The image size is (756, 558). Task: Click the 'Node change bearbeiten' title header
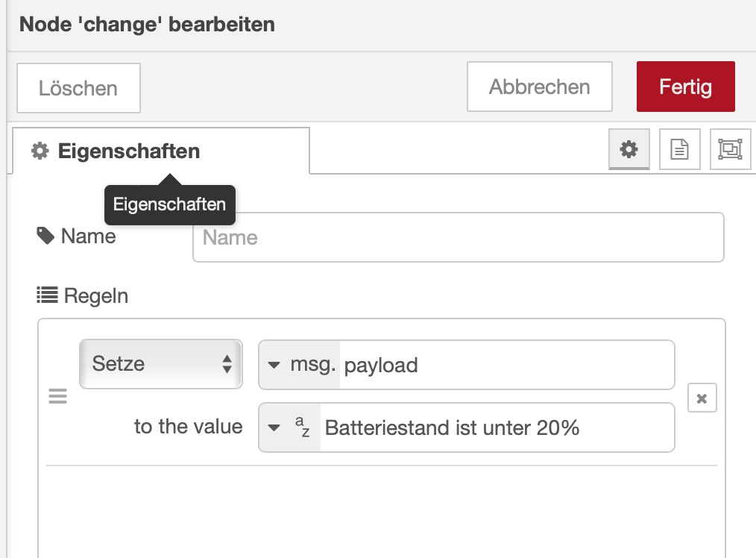point(147,24)
